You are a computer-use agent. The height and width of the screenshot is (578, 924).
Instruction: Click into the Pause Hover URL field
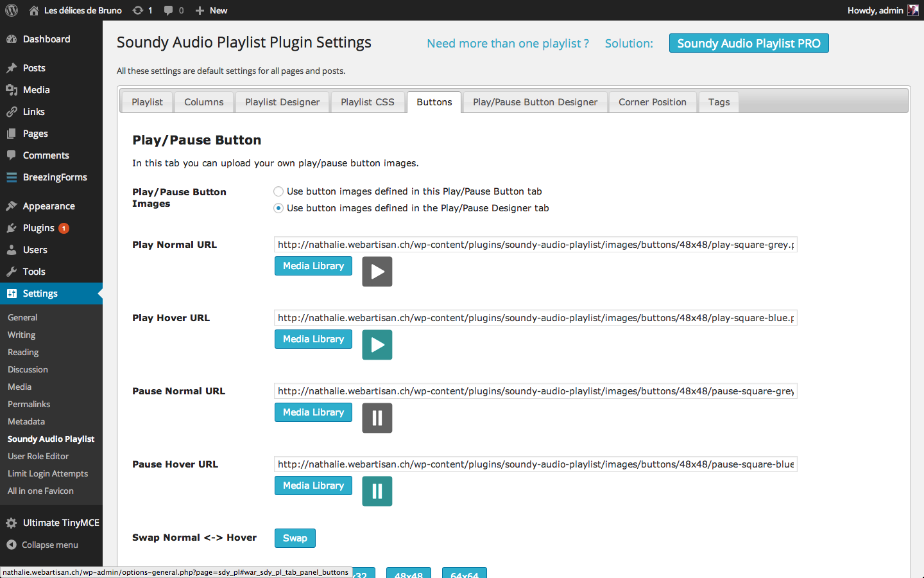click(536, 464)
